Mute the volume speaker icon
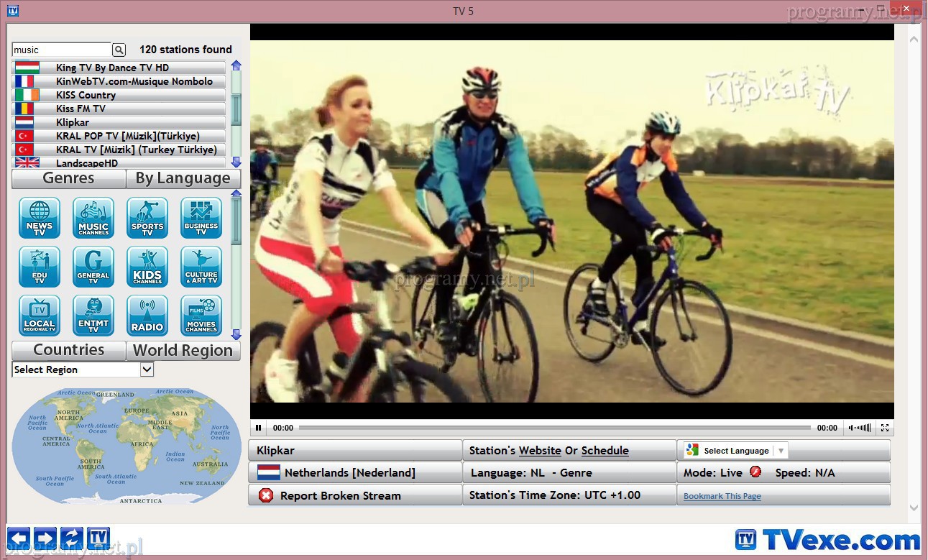This screenshot has height=560, width=928. click(853, 428)
